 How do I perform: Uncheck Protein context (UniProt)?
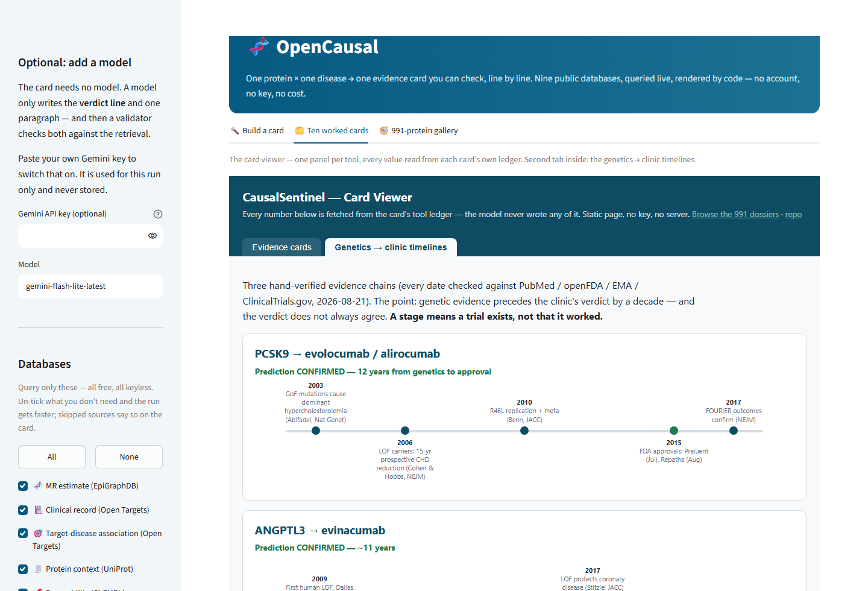(23, 569)
